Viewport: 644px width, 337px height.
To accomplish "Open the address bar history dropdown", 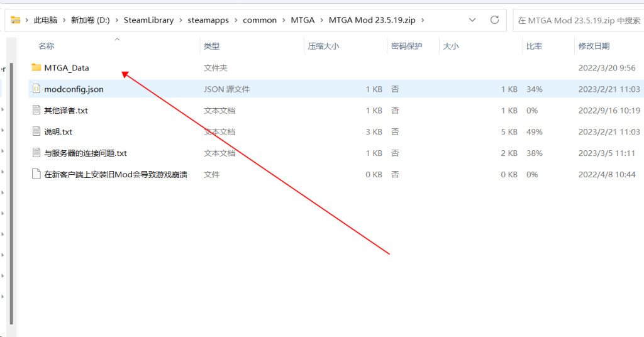I will pyautogui.click(x=472, y=19).
